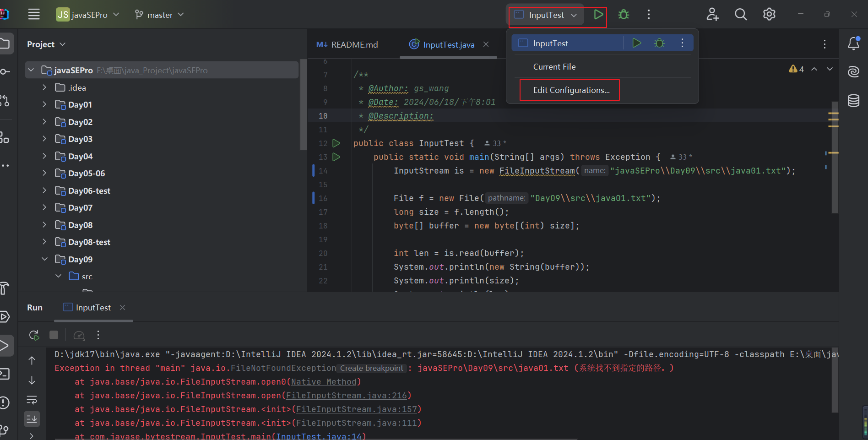Image resolution: width=868 pixels, height=440 pixels.
Task: Expand the Day05-06 folder
Action: 44,173
